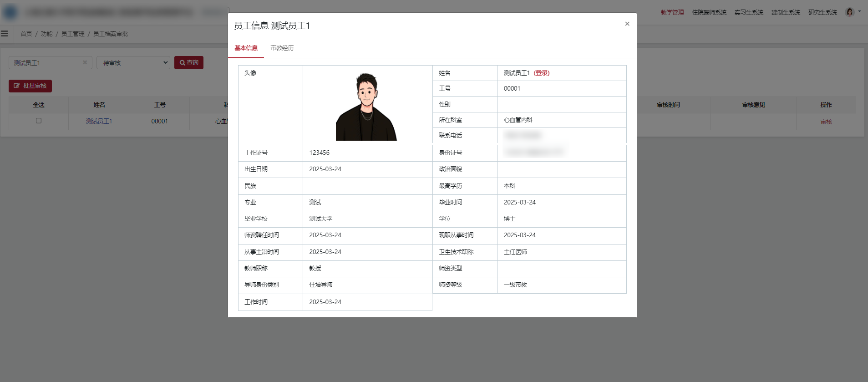Open 住院医师系统 top menu

pos(709,12)
